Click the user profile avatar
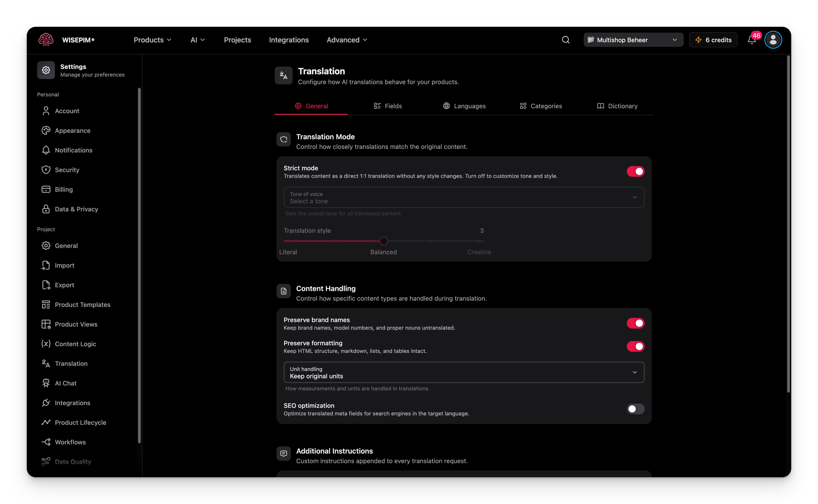818x504 pixels. coord(773,40)
